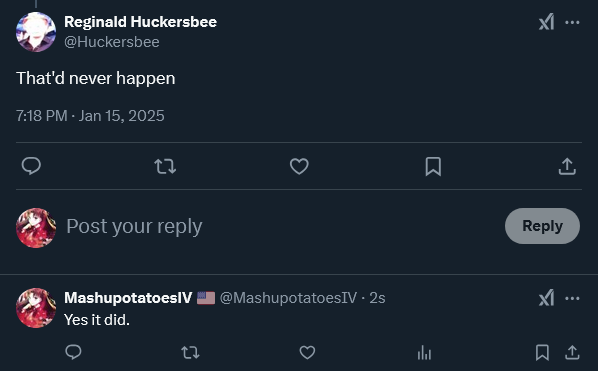This screenshot has height=371, width=598.
Task: Share Reginald Huckersbee's post
Action: 567,166
